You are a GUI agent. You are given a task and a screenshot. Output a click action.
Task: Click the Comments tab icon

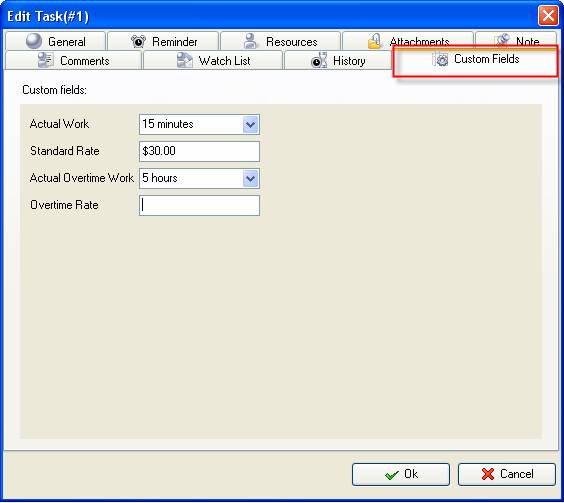45,60
